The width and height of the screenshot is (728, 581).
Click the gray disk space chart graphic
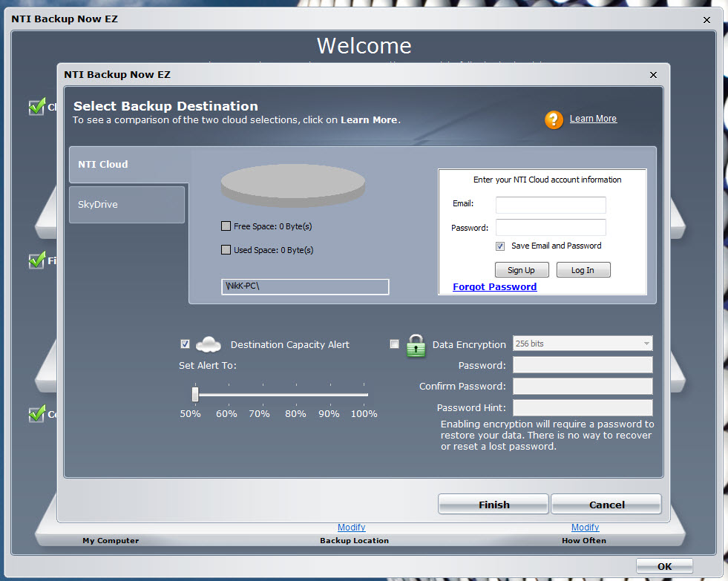(x=293, y=186)
